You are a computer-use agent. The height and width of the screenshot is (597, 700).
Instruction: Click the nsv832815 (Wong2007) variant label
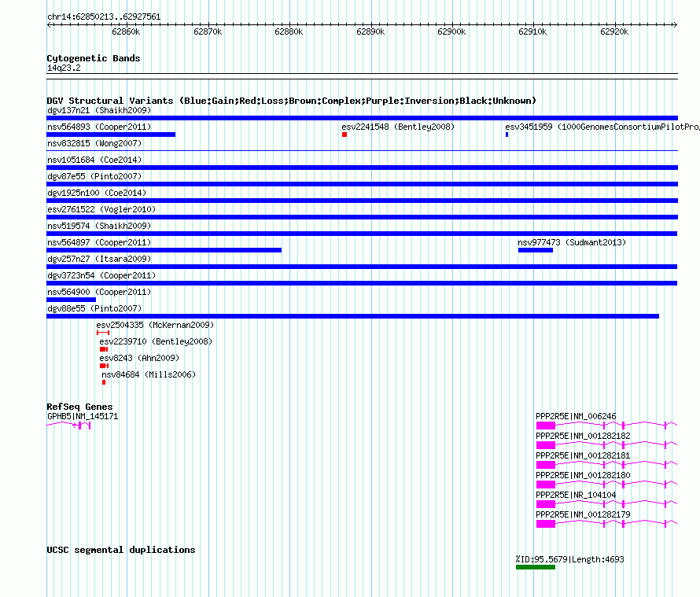[x=94, y=143]
